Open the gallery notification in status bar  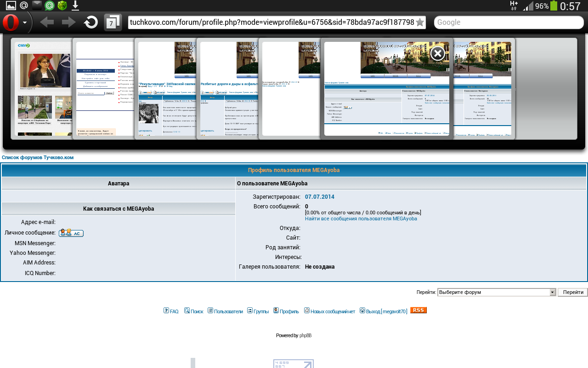coord(11,6)
